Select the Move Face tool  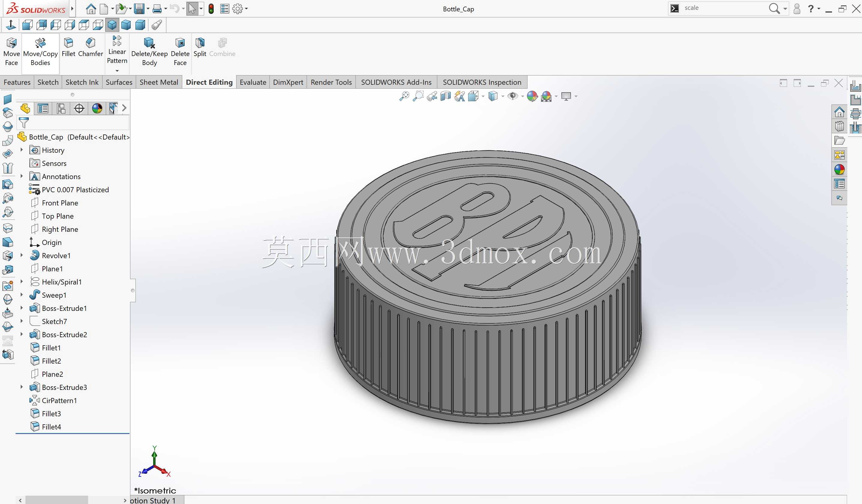point(11,52)
